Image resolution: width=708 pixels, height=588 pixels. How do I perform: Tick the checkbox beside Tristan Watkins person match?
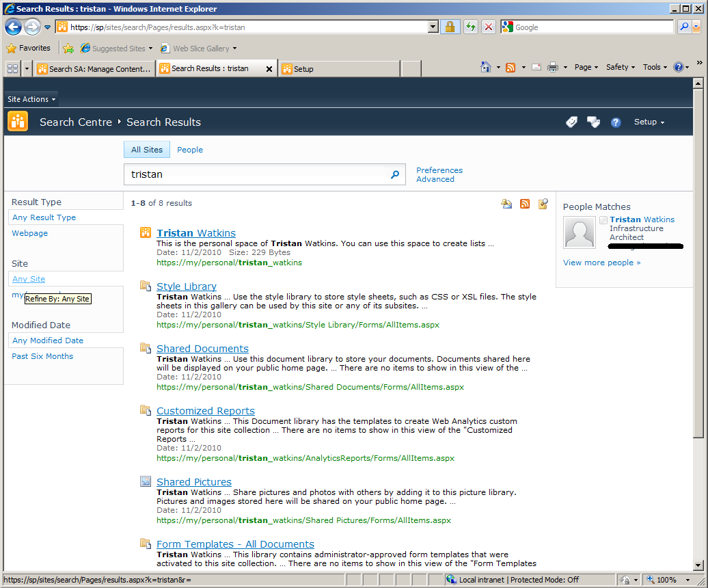click(x=603, y=220)
